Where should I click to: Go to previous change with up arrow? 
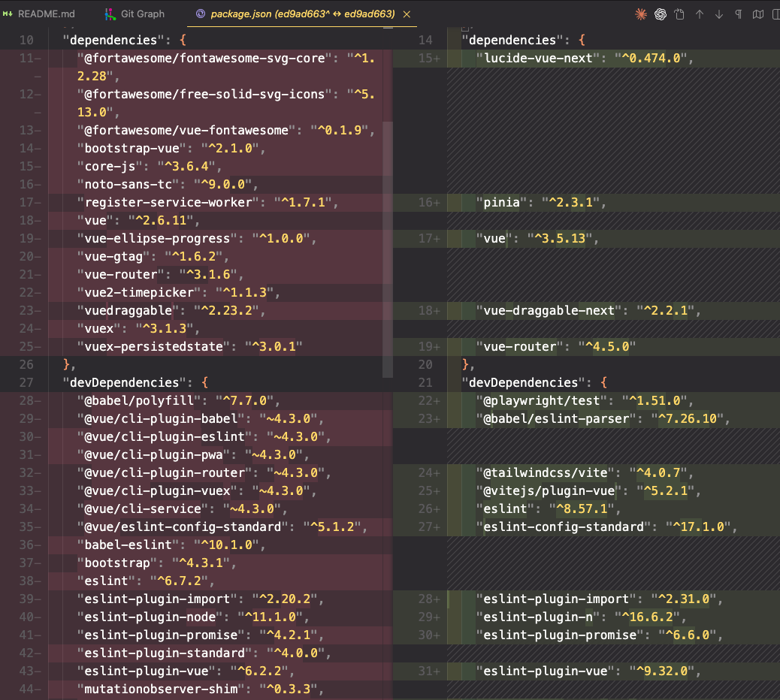(x=700, y=14)
